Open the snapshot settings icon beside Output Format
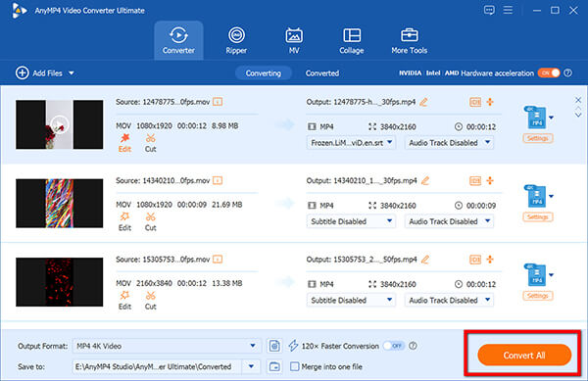 pyautogui.click(x=274, y=346)
